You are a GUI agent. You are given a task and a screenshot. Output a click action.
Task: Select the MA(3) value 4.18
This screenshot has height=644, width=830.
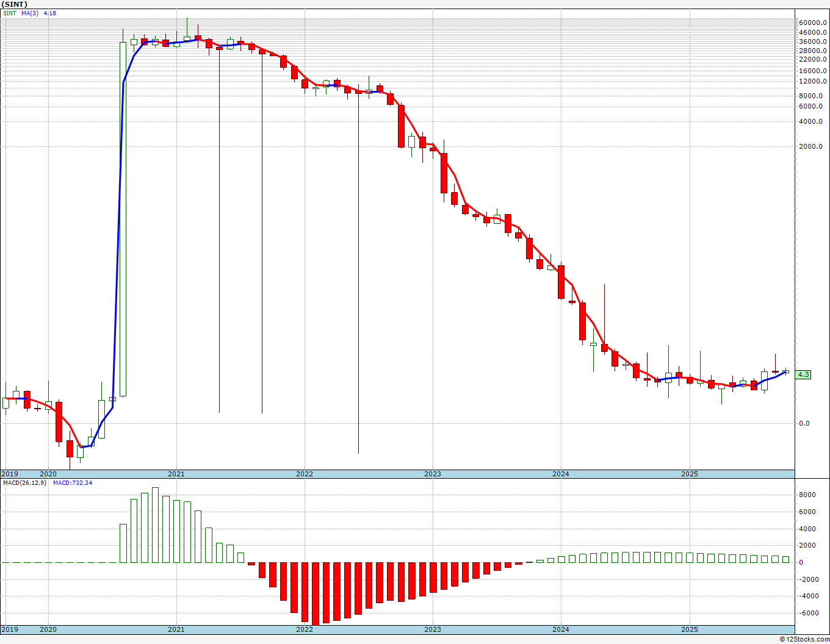point(49,13)
